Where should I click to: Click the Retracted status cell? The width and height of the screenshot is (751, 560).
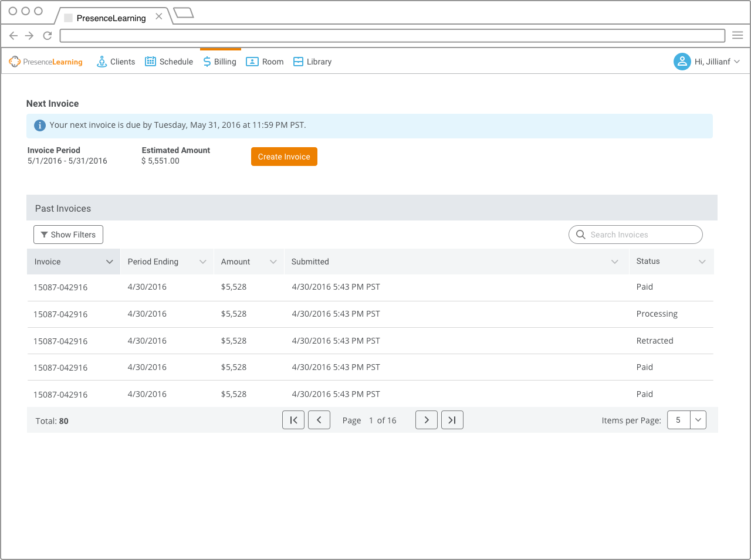click(x=655, y=341)
